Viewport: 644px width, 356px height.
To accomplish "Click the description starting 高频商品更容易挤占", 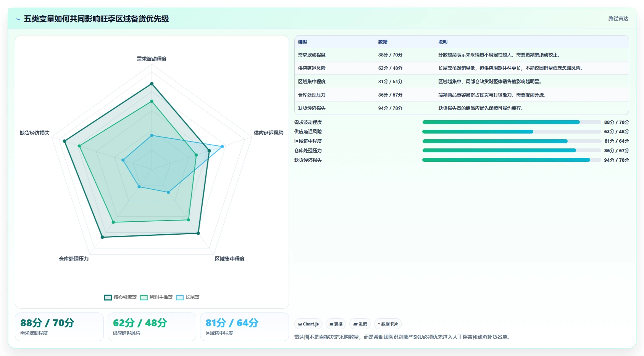I will tap(492, 95).
